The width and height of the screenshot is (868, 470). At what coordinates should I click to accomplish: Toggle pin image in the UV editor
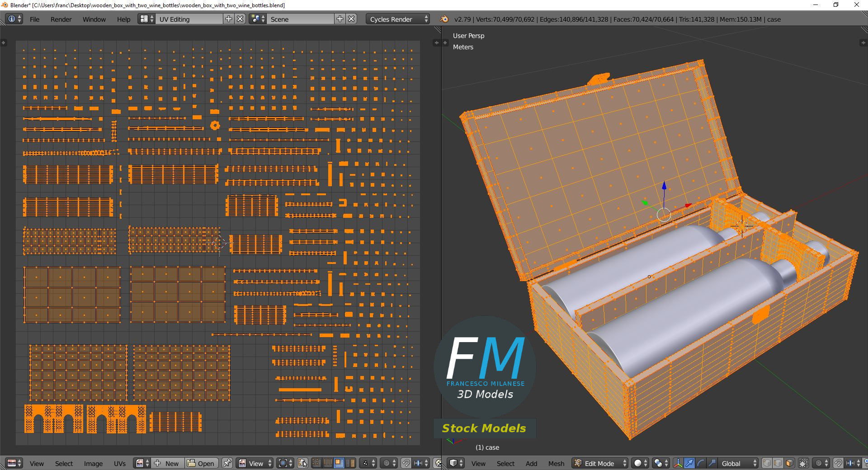point(227,463)
